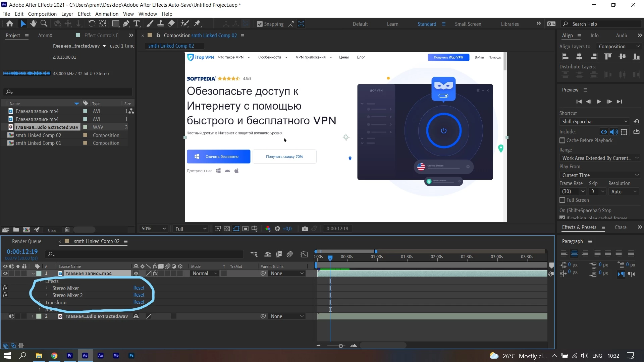Select the Zoom magnifier tool

[x=44, y=24]
